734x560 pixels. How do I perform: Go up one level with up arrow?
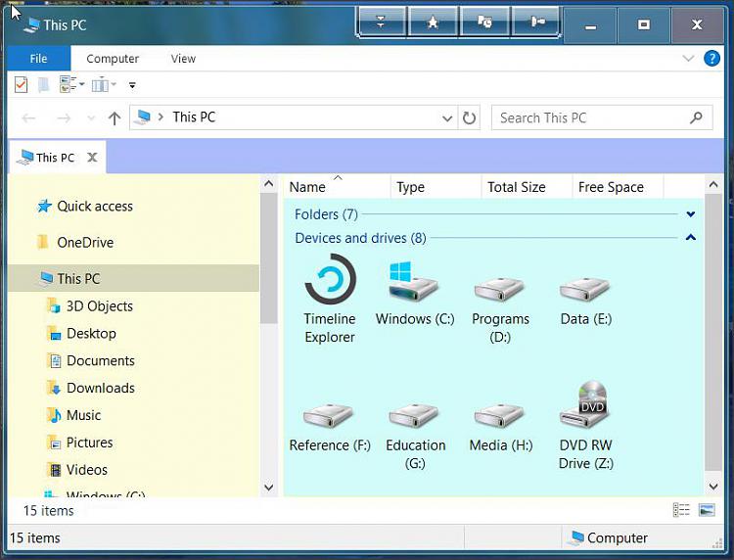(x=115, y=118)
